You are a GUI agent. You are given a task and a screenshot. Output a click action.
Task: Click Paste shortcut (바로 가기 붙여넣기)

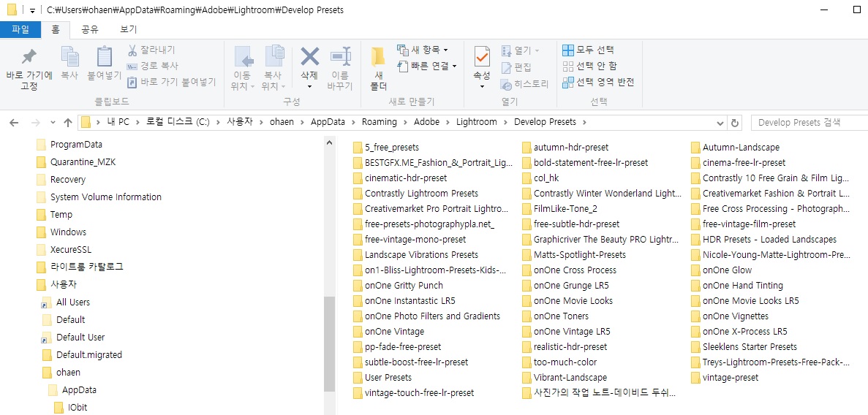click(x=171, y=82)
